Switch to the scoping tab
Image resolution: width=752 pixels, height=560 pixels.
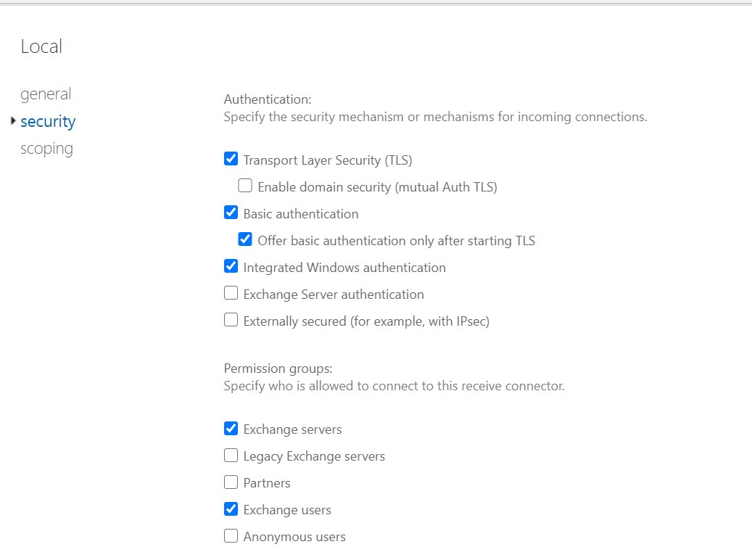46,149
